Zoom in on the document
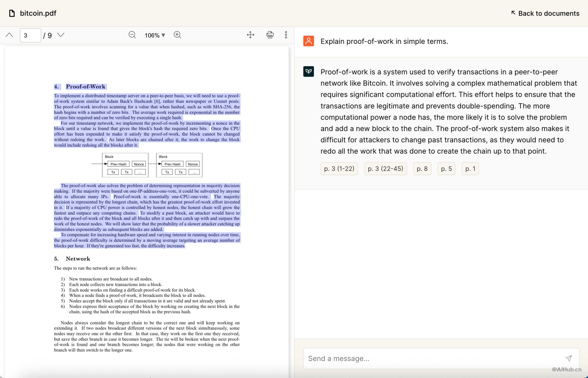588x378 pixels. click(x=177, y=35)
